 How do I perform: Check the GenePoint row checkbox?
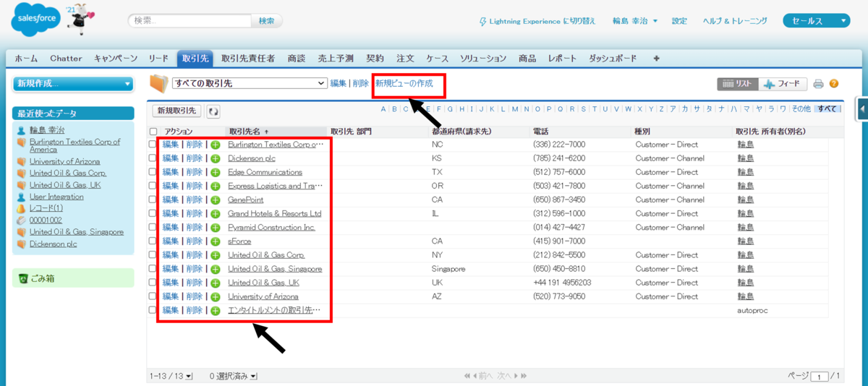[x=153, y=200]
